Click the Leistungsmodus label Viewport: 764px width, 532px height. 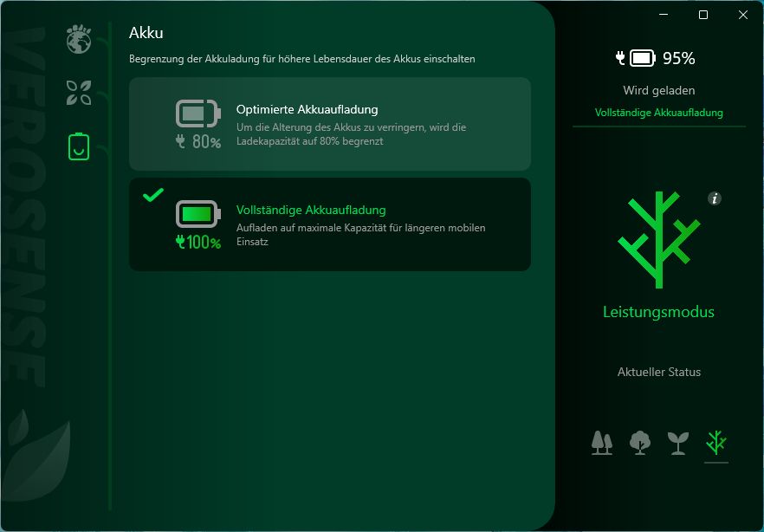click(658, 312)
